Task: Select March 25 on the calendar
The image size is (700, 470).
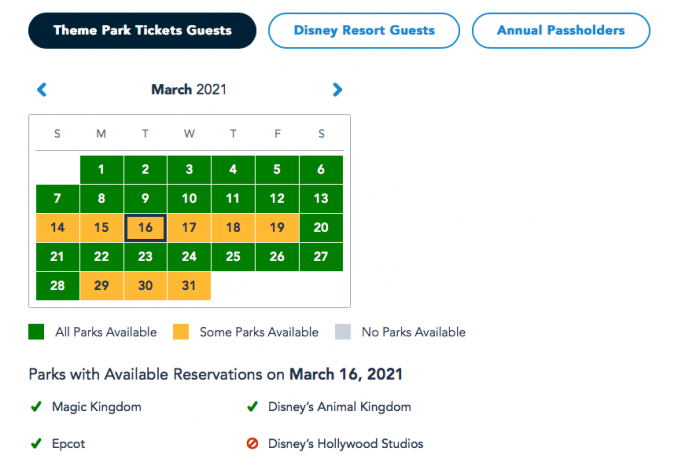Action: (233, 257)
